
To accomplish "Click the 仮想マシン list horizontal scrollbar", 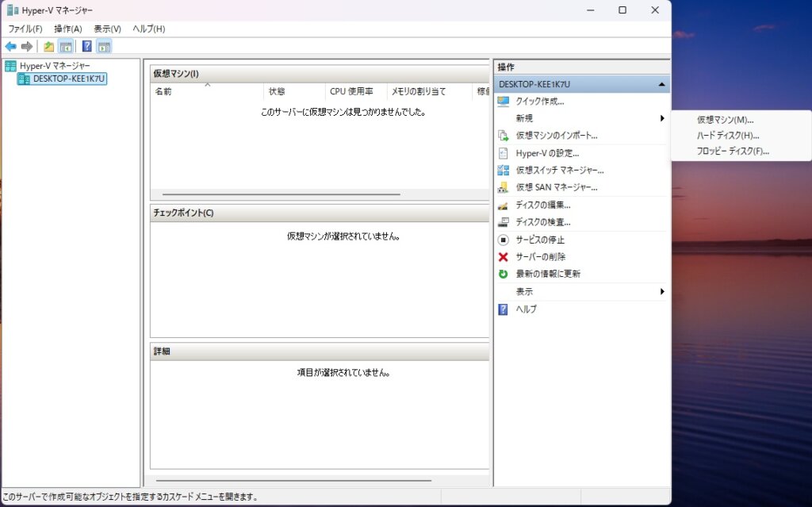I will click(x=282, y=194).
